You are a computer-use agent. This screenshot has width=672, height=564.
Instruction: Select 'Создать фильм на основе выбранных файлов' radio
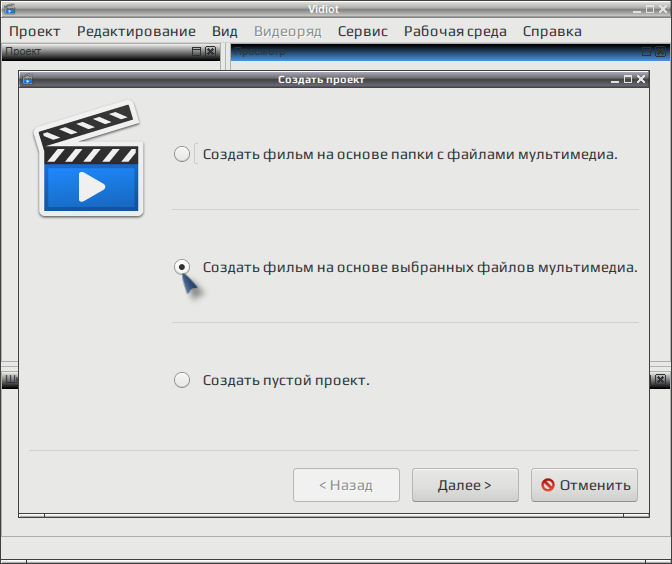(x=182, y=267)
